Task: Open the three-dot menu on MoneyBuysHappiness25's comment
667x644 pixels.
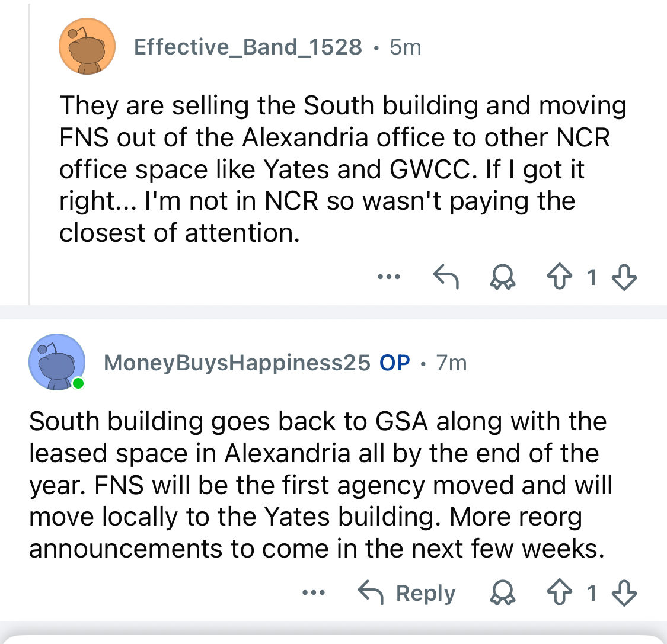Action: coord(313,592)
